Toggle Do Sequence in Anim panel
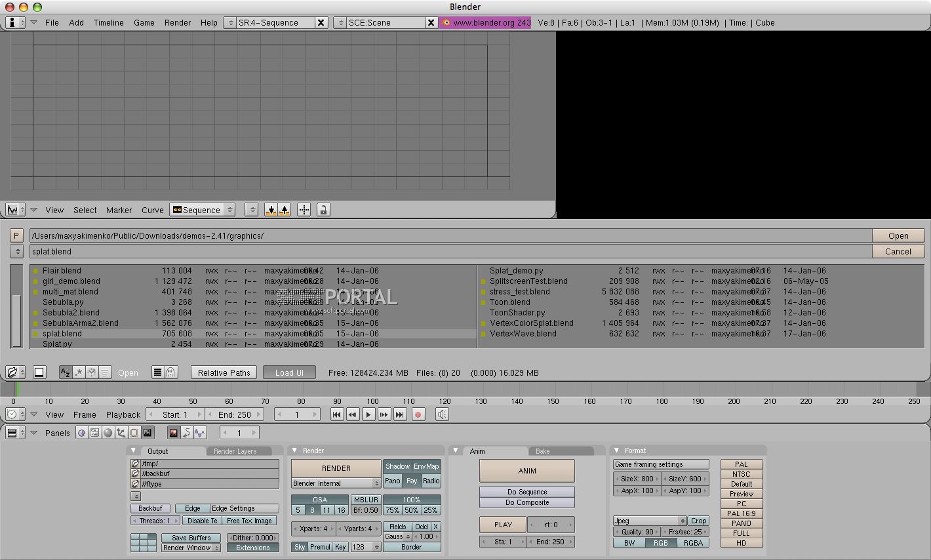Image resolution: width=931 pixels, height=560 pixels. [526, 492]
